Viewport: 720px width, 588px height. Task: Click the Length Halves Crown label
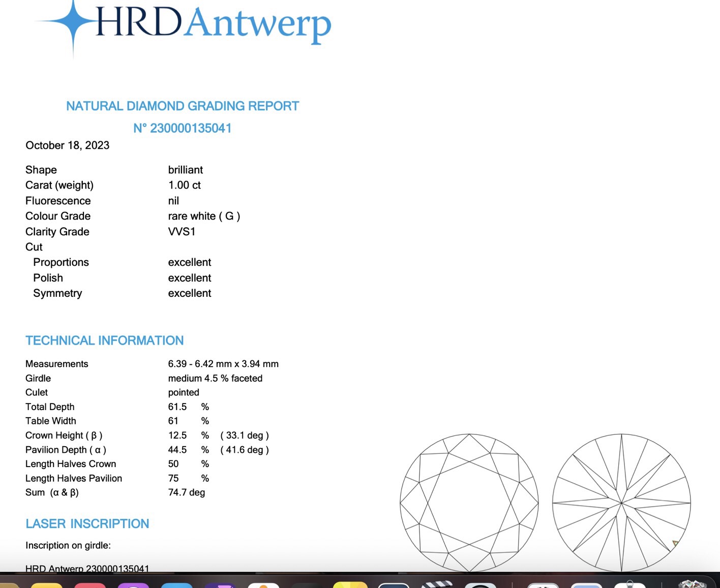point(71,464)
